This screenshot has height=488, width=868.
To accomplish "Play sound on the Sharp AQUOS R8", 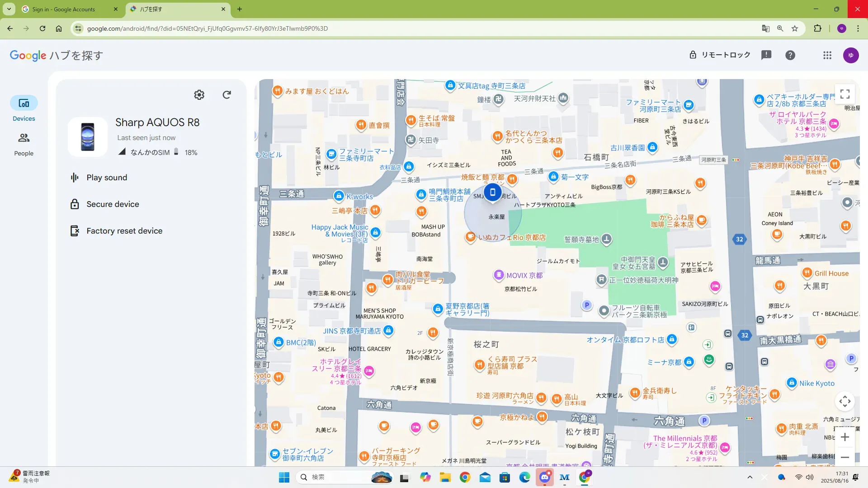I will pos(107,178).
